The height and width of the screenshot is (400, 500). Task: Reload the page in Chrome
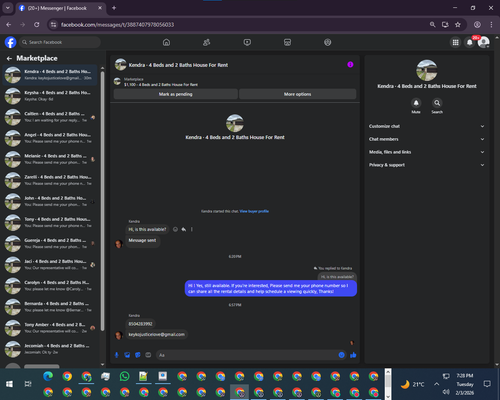pyautogui.click(x=37, y=25)
